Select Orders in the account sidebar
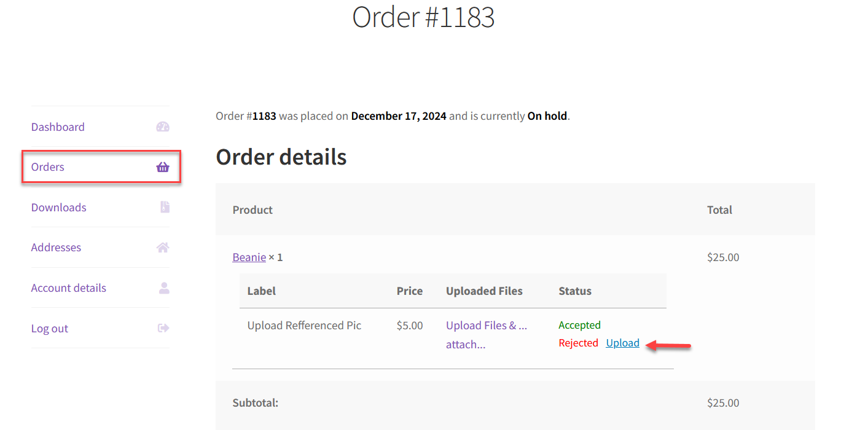 (x=47, y=166)
